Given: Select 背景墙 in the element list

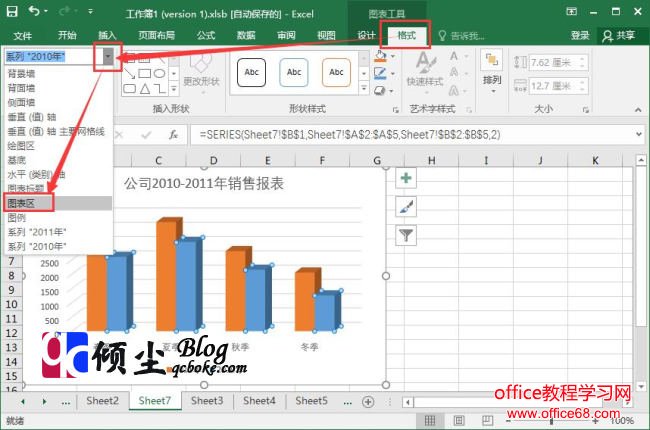Looking at the screenshot, I should click(21, 74).
